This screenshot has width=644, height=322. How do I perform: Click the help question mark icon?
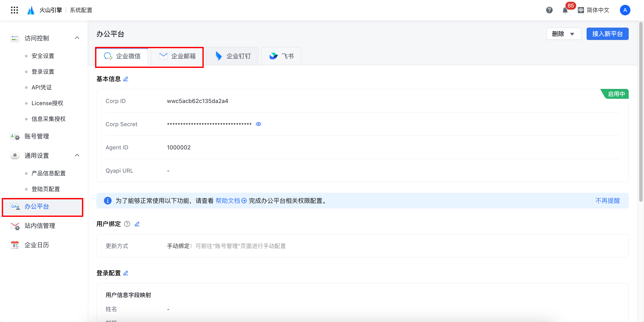[x=549, y=10]
